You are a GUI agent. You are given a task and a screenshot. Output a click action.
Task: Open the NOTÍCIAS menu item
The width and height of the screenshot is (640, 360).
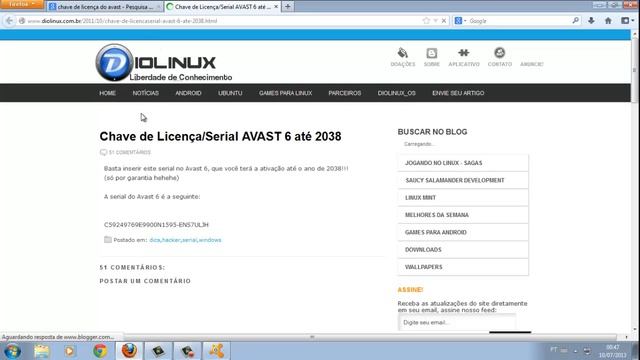pos(145,93)
